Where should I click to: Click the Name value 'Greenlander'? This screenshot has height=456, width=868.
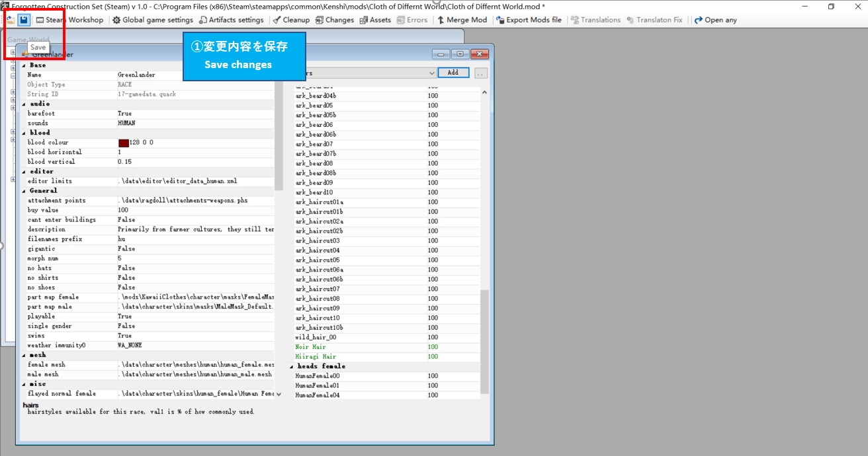[x=136, y=75]
